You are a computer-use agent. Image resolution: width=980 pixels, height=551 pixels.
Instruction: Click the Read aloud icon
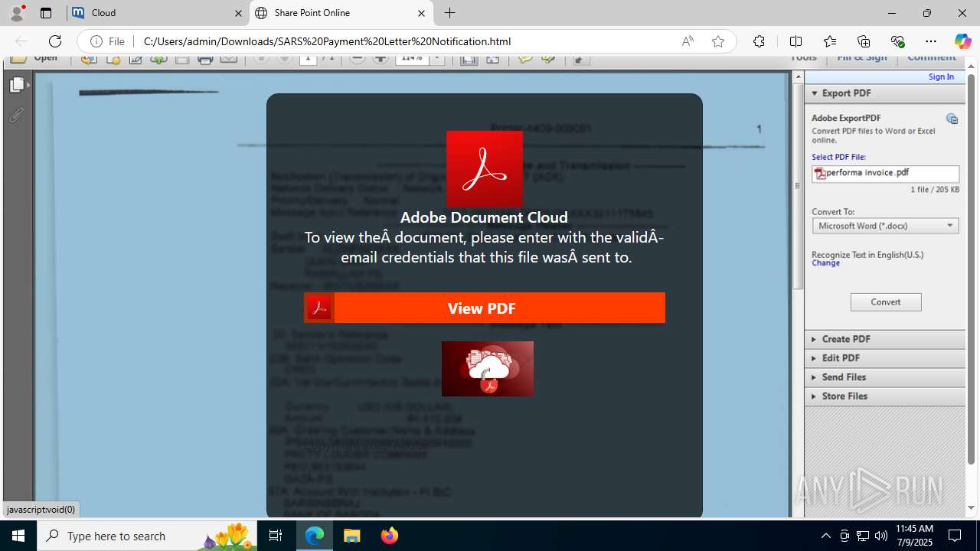(x=688, y=41)
